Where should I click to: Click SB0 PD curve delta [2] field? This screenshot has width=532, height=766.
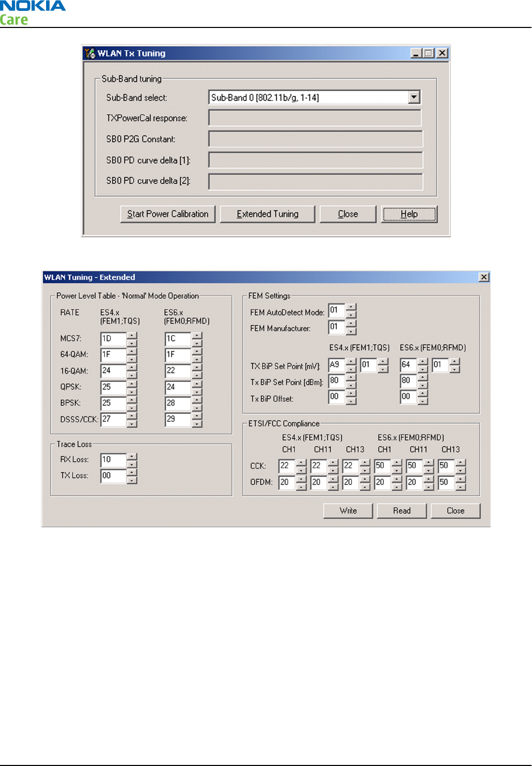tap(315, 181)
